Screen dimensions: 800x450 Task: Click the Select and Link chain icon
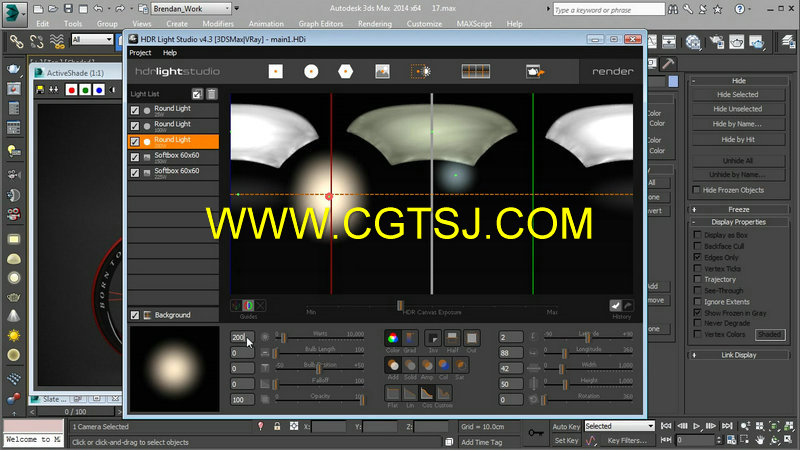tap(16, 41)
